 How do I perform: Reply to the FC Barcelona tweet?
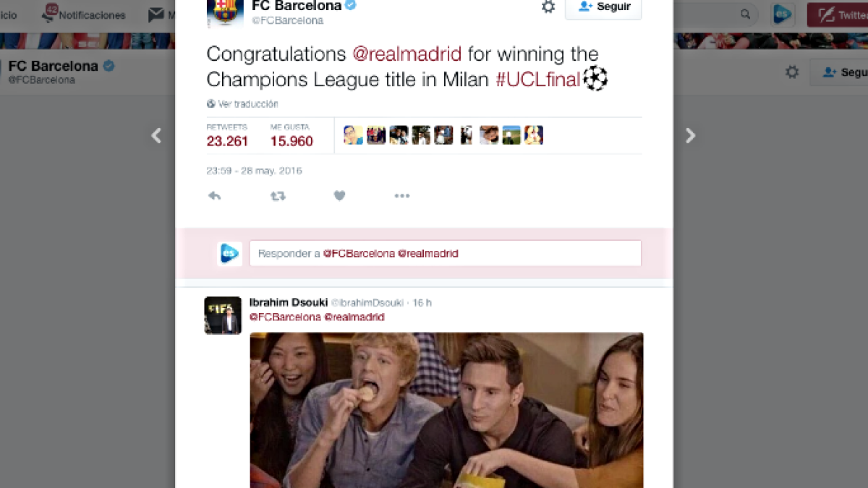214,196
